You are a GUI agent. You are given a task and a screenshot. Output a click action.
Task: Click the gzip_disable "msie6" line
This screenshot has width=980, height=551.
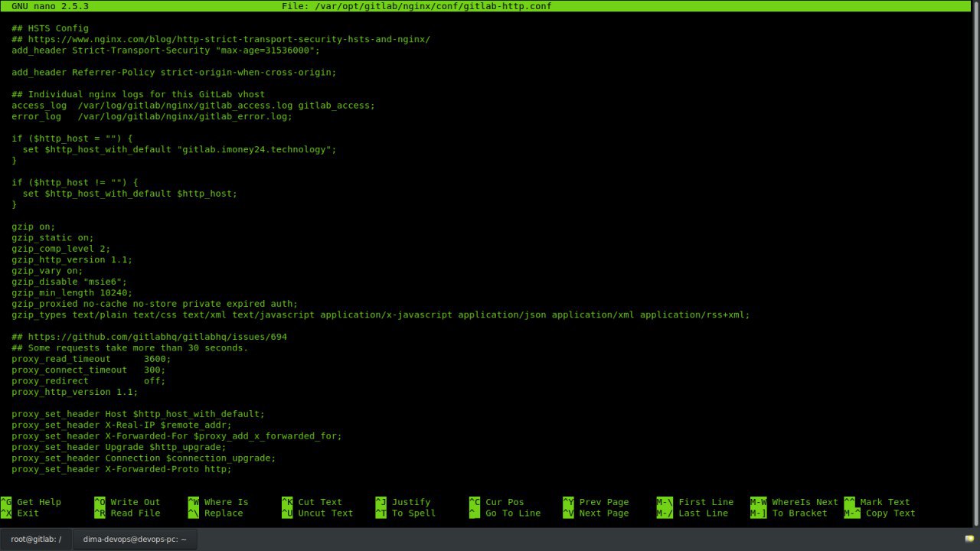[x=69, y=282]
